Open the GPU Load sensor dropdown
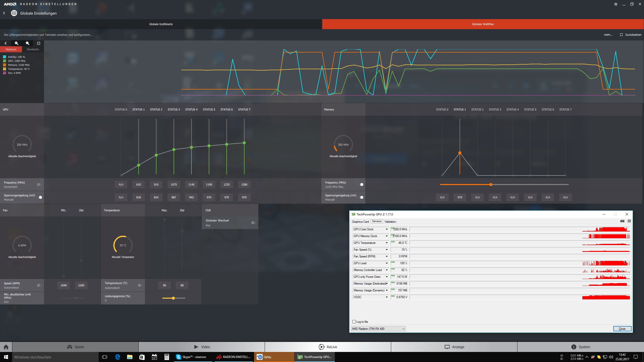Screen dimensions: 644x362 [x=387, y=263]
